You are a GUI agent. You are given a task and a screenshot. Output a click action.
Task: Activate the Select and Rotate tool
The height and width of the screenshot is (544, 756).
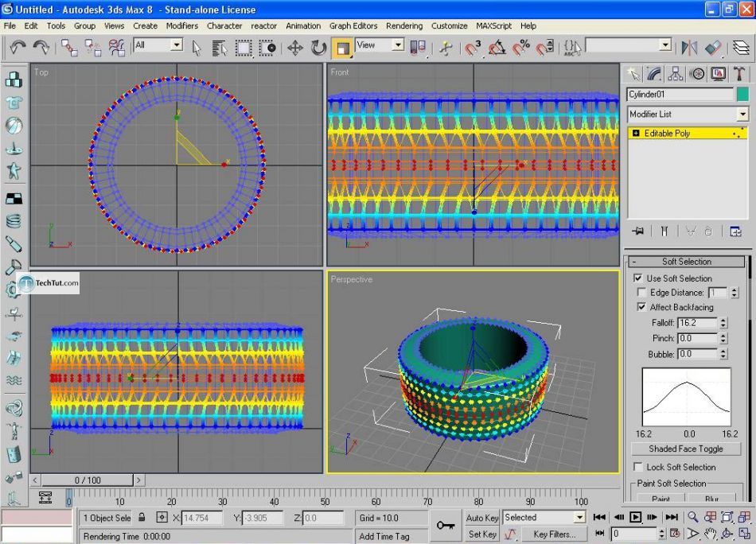tap(318, 48)
